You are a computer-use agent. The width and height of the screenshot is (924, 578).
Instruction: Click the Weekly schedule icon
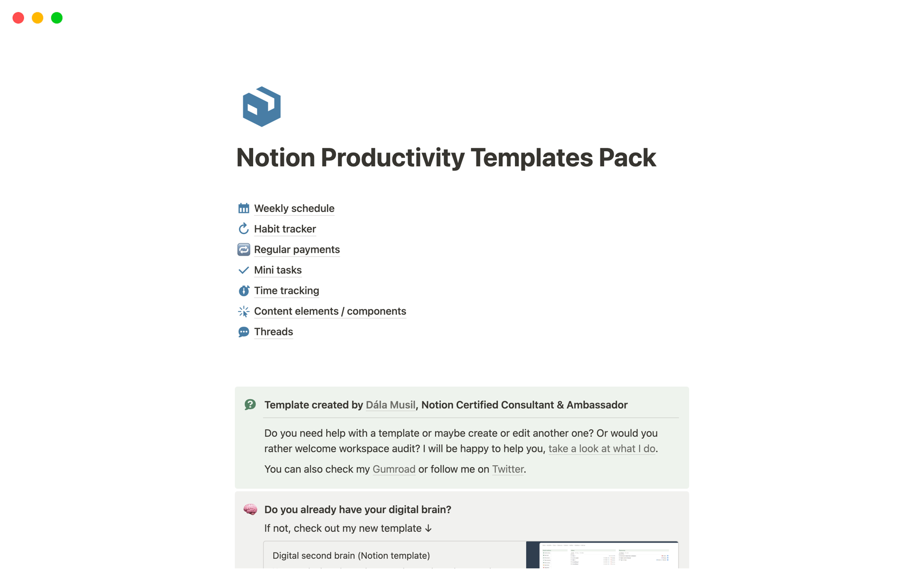click(x=243, y=208)
